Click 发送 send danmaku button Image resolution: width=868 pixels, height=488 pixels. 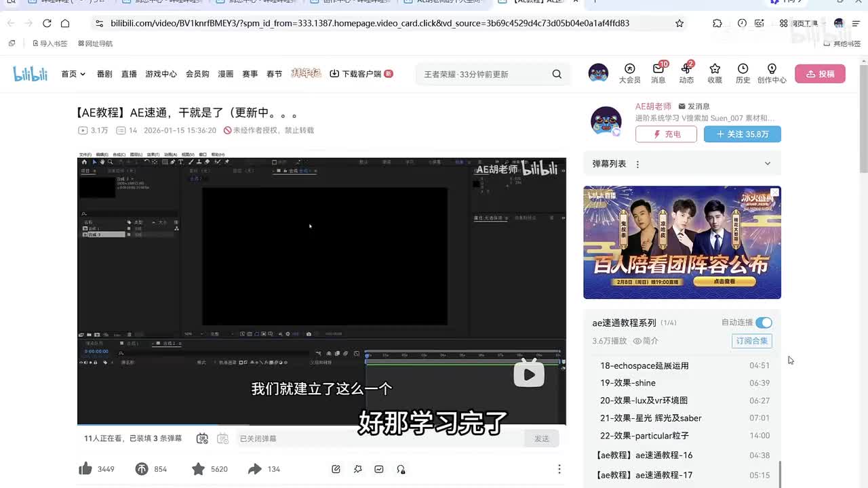click(542, 439)
